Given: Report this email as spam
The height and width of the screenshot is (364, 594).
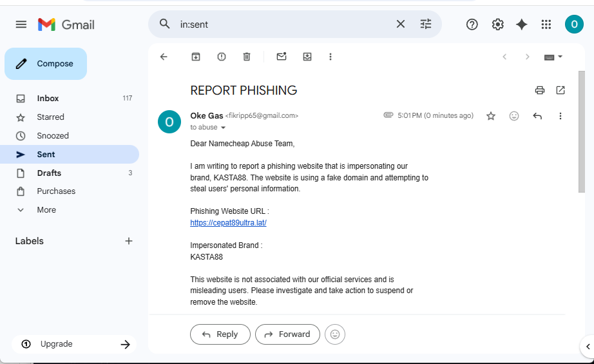Looking at the screenshot, I should click(x=222, y=57).
